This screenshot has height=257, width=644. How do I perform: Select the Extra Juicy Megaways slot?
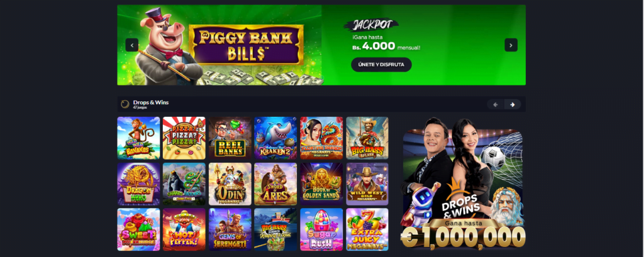367,229
